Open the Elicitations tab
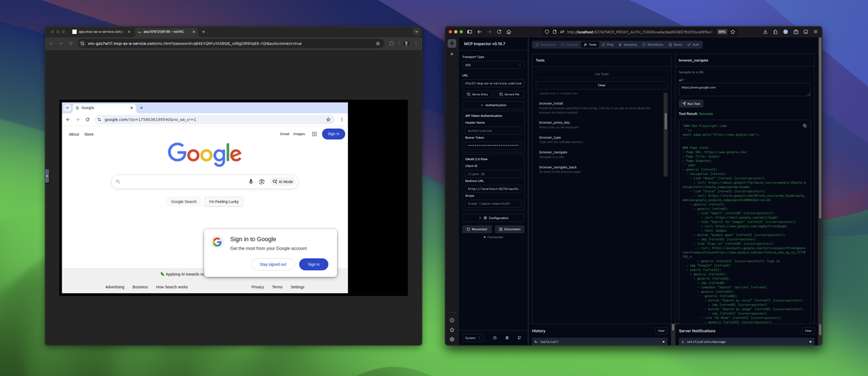The height and width of the screenshot is (376, 868). (x=653, y=45)
